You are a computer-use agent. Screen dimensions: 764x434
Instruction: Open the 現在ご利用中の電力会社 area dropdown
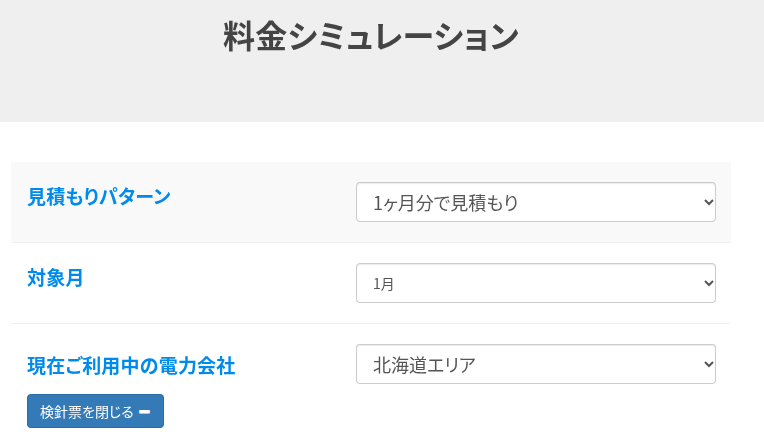[x=535, y=364]
